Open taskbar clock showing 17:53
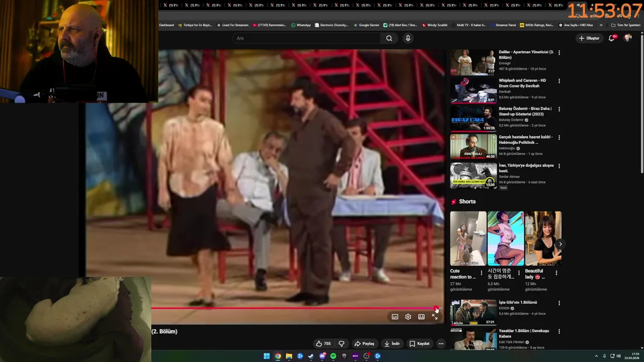Viewport: 644px width, 362px height. pyautogui.click(x=632, y=356)
